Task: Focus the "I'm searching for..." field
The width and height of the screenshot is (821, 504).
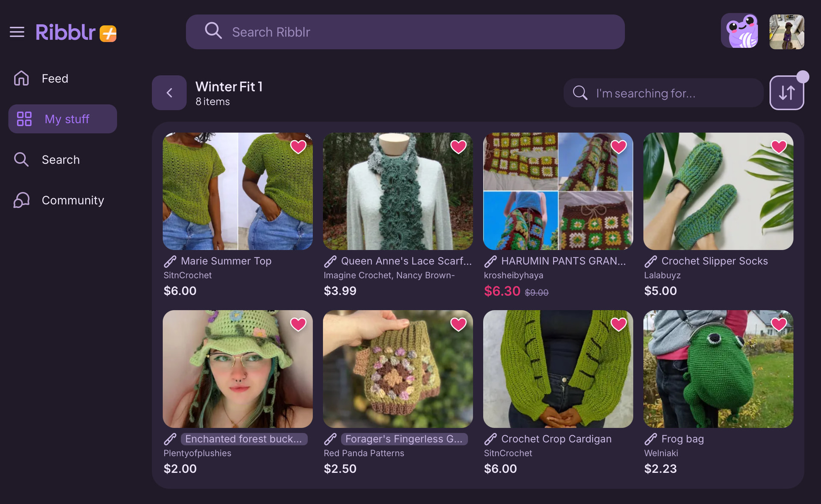Action: click(x=671, y=93)
